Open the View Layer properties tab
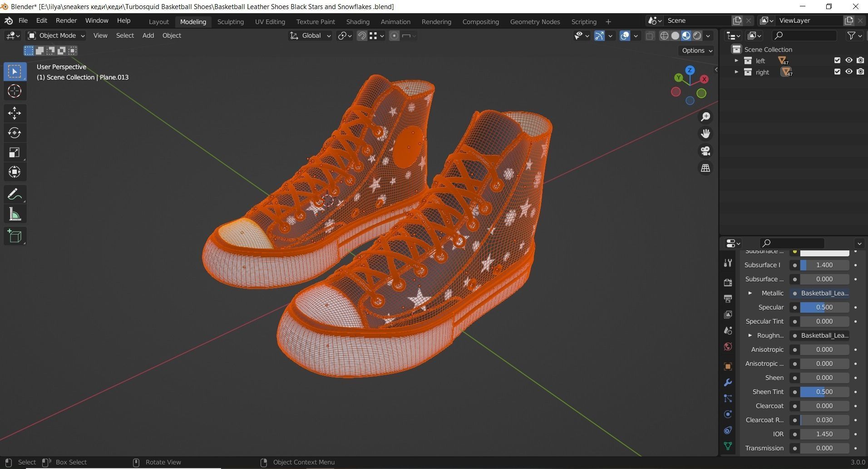The image size is (868, 469). 728,314
